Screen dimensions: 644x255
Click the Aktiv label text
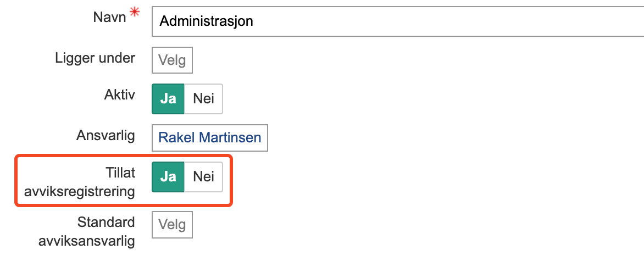(119, 94)
